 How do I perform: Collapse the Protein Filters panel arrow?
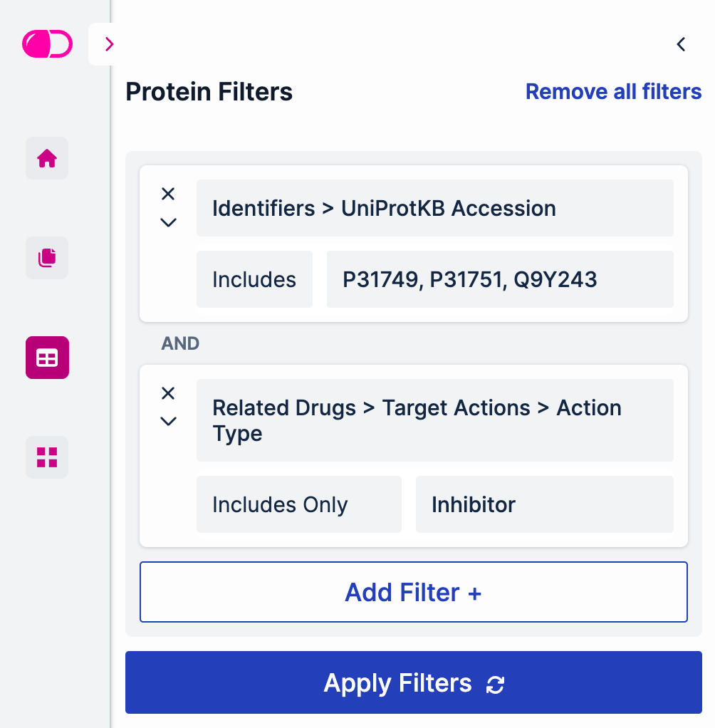(681, 44)
